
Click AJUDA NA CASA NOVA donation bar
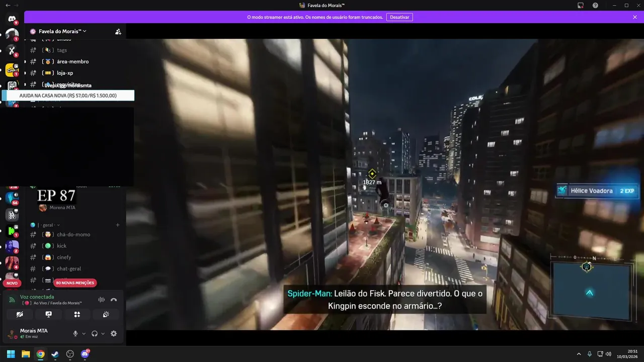point(68,96)
